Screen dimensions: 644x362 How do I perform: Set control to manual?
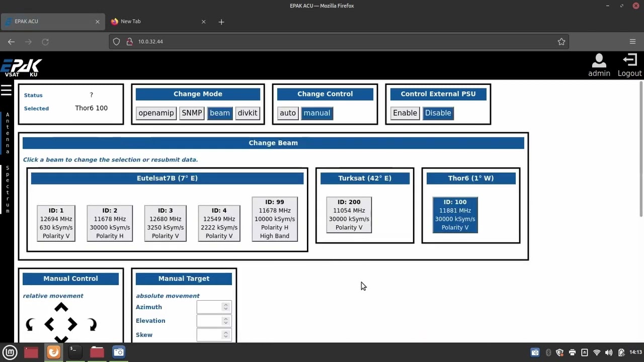(317, 113)
